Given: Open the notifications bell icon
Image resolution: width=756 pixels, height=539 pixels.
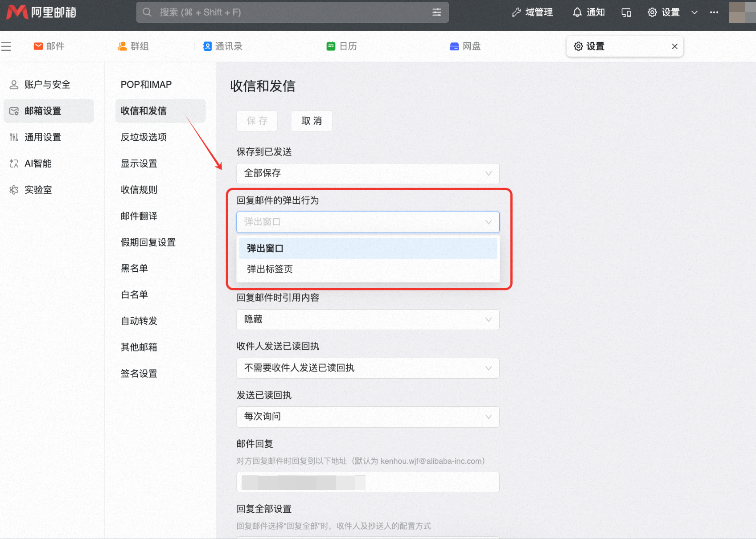Looking at the screenshot, I should click(x=577, y=12).
